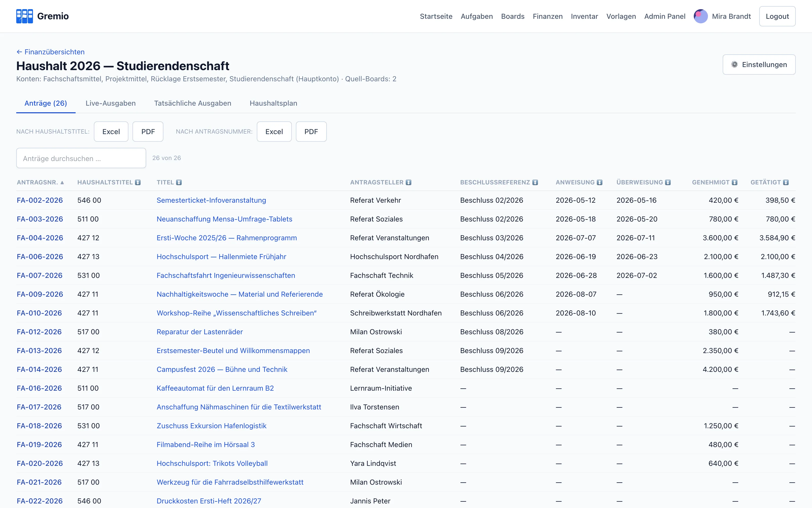812x508 pixels.
Task: Click the sort icon next to Haushaltstitel
Action: [138, 182]
